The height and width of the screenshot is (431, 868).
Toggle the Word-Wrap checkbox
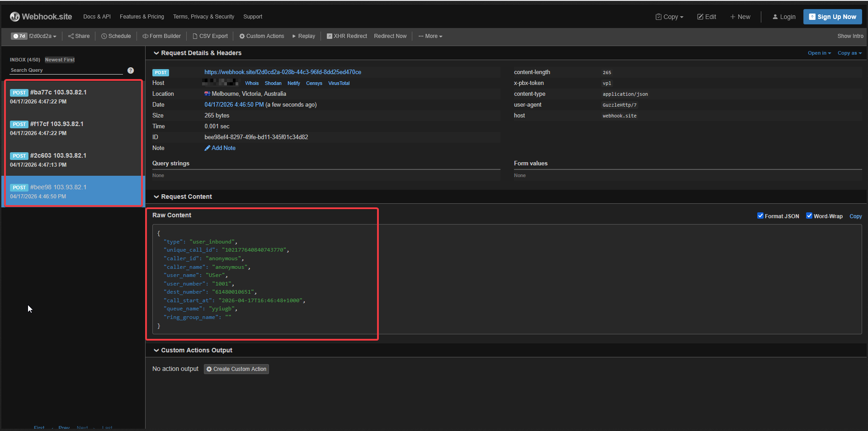pos(809,216)
